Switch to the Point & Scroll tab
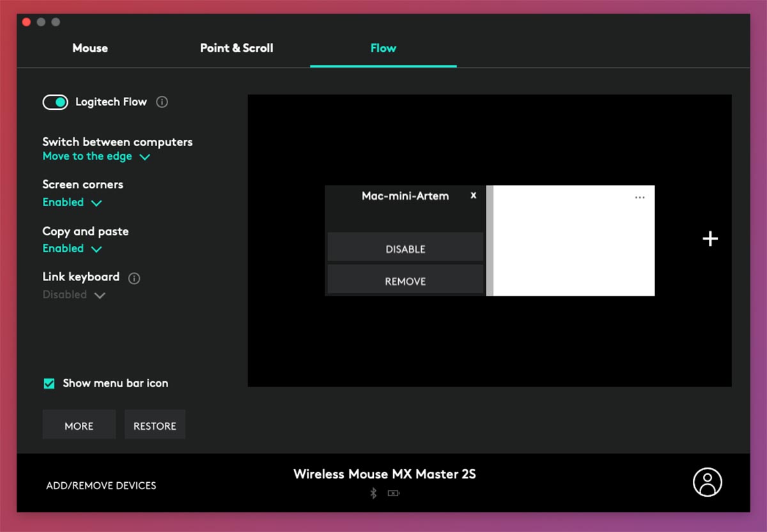The width and height of the screenshot is (767, 532). click(236, 48)
